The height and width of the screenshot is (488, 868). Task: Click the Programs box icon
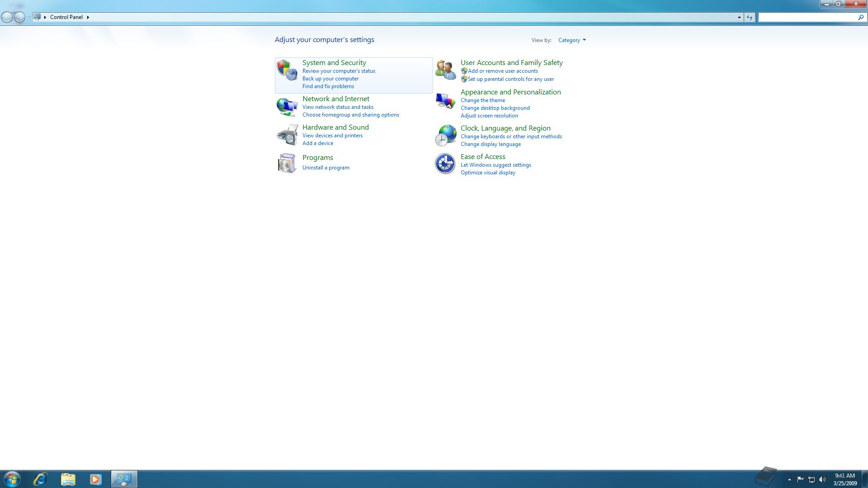click(287, 163)
